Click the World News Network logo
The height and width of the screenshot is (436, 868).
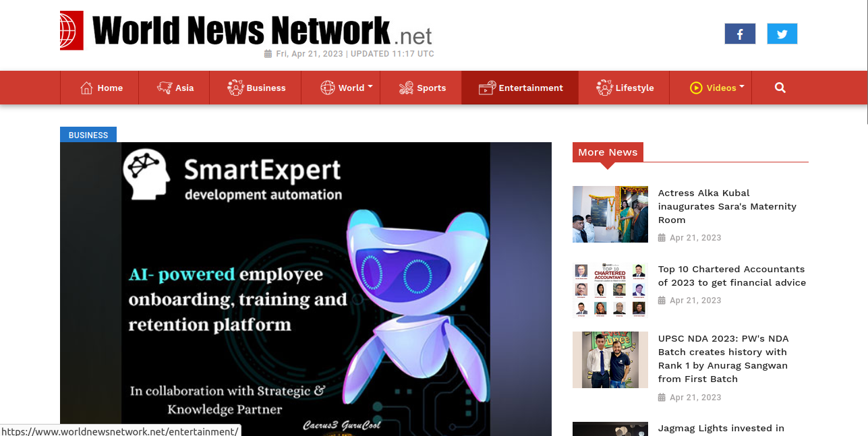(x=246, y=31)
